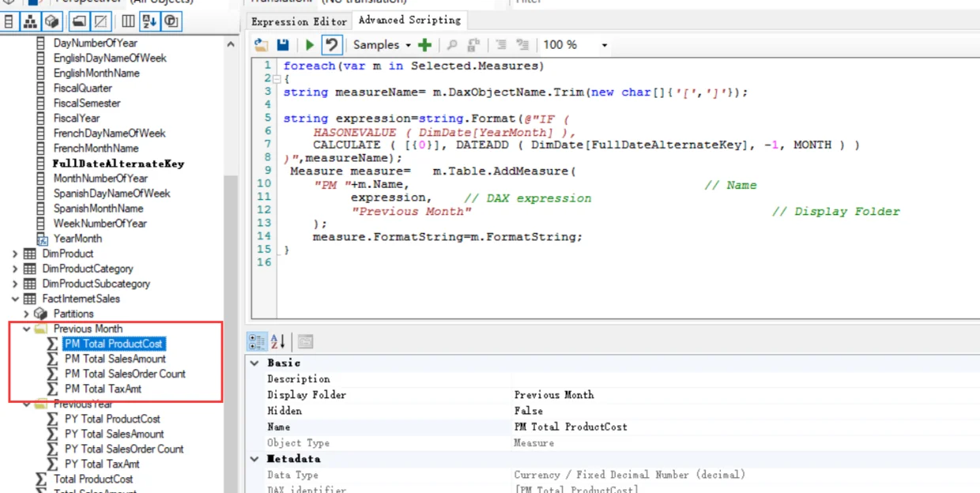Select the PY Total ProductCost measure

(x=112, y=419)
